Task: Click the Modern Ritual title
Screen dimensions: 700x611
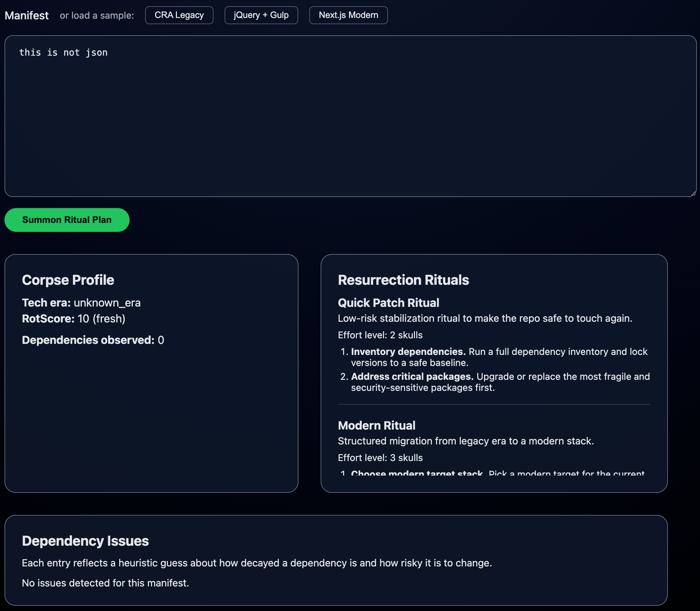Action: [376, 425]
